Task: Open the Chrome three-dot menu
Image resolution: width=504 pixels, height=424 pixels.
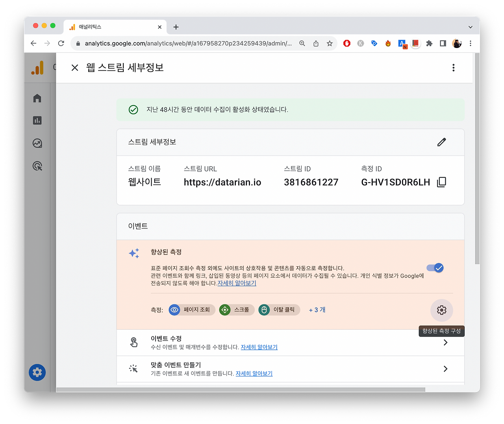Action: pos(471,43)
